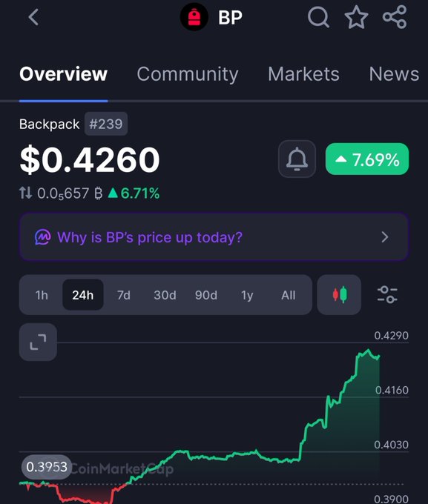
Task: Tap the $0.4260 price
Action: [90, 159]
